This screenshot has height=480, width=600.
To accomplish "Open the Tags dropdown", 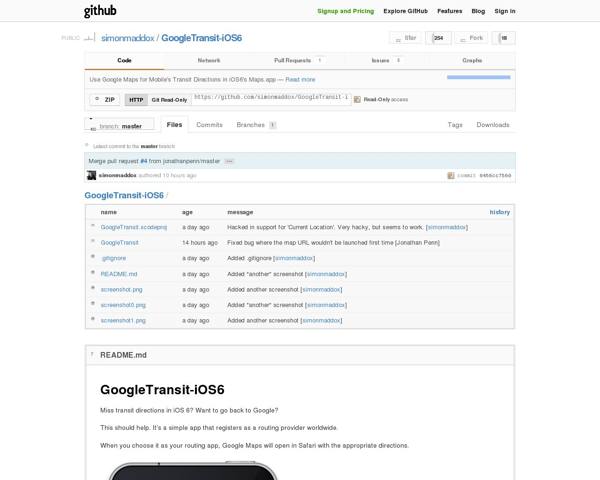I will (455, 125).
